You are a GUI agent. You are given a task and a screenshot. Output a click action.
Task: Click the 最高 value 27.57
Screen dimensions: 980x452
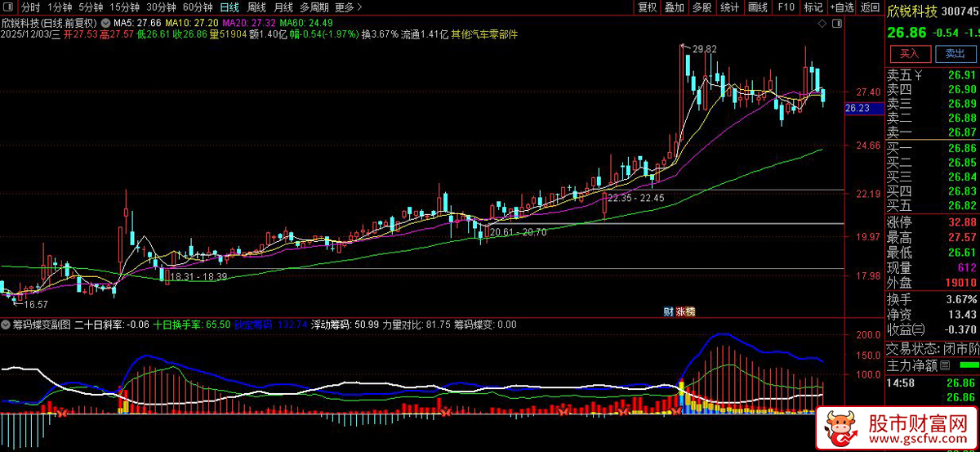(x=963, y=238)
